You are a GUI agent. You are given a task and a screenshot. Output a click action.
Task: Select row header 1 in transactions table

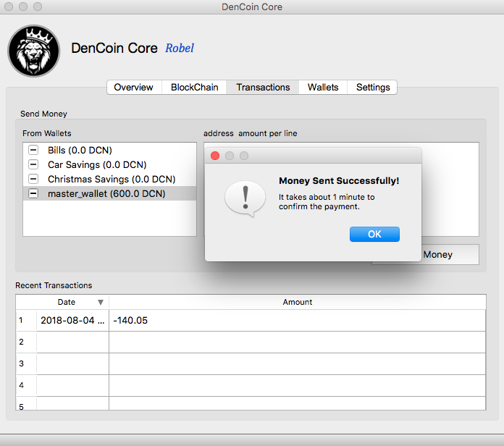coord(26,320)
